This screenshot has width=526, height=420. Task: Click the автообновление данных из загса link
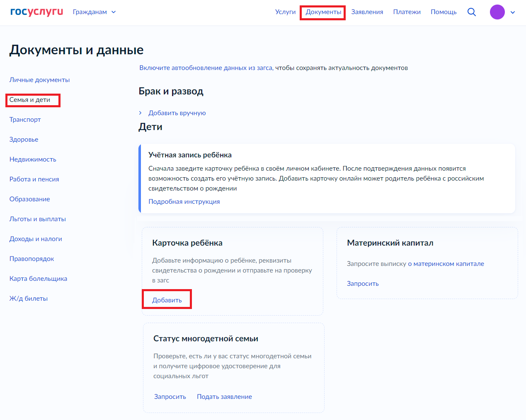(x=206, y=68)
